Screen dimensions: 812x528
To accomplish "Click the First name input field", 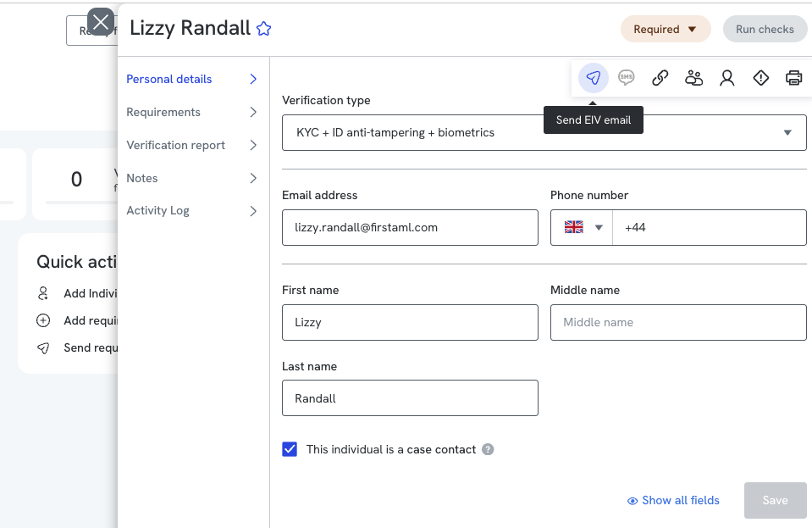I will coord(410,322).
